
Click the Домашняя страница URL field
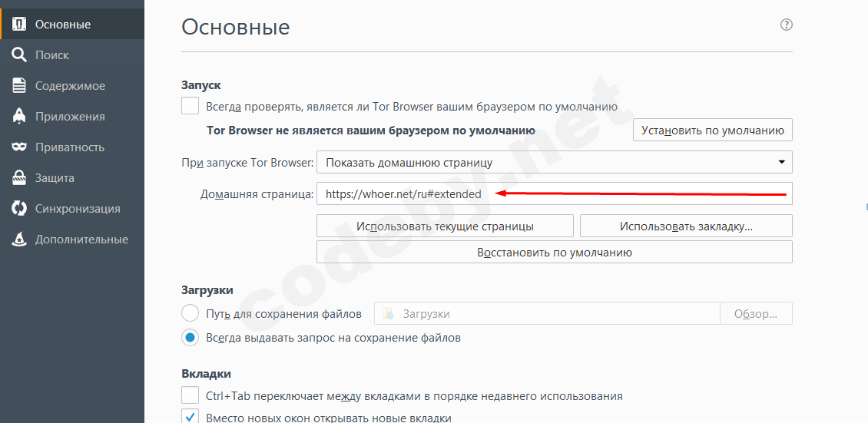pyautogui.click(x=554, y=194)
